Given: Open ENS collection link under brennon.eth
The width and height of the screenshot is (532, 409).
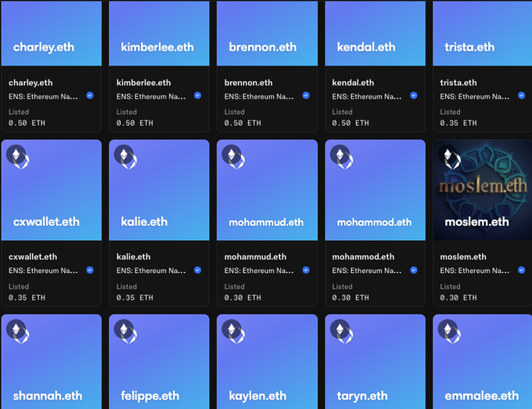Looking at the screenshot, I should [259, 97].
